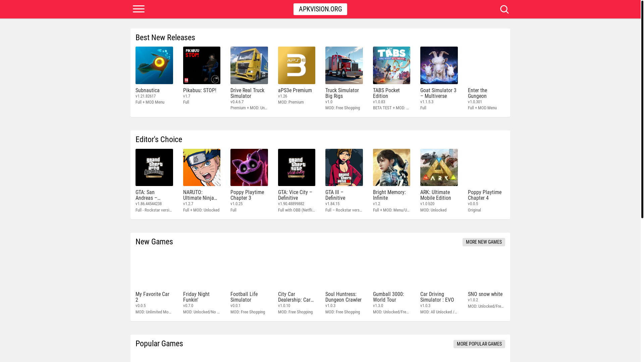Screen dimensions: 644x362
Task: Open the aPS3e Premium icon
Action: tap(297, 65)
